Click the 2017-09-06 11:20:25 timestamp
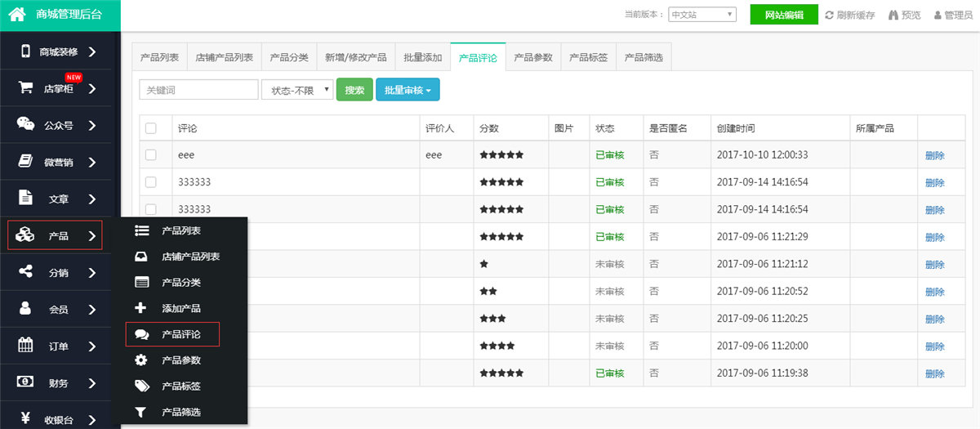Viewport: 980px width, 429px height. (x=762, y=319)
